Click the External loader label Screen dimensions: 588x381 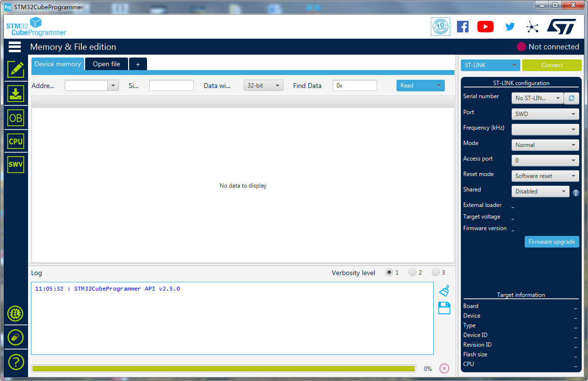coord(482,205)
